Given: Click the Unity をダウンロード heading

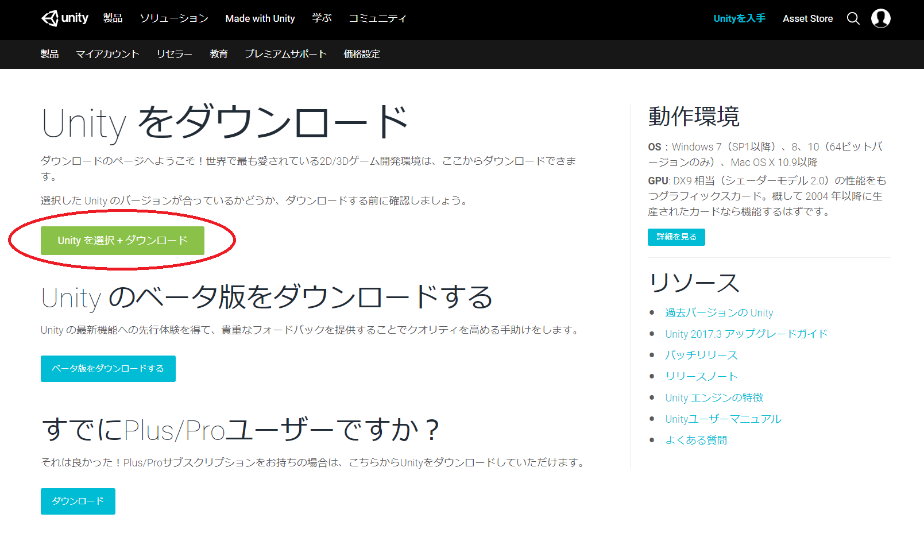Looking at the screenshot, I should click(x=225, y=122).
